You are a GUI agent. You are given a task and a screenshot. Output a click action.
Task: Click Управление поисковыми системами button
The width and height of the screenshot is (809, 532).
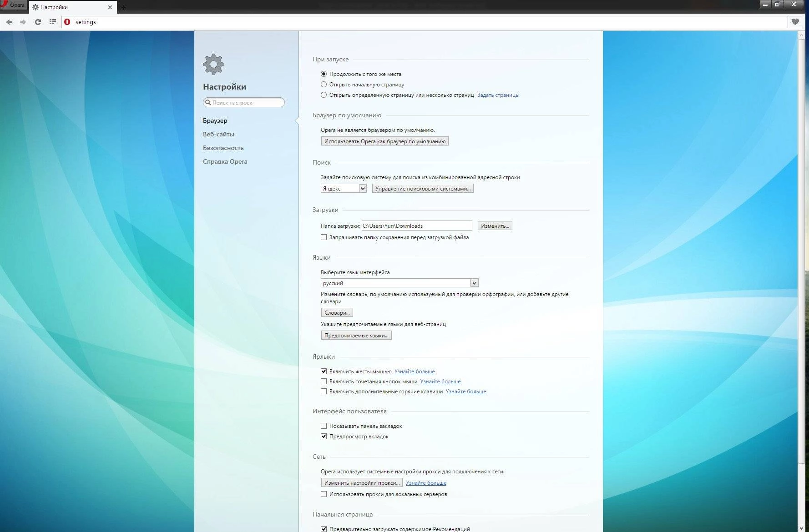[x=423, y=188]
